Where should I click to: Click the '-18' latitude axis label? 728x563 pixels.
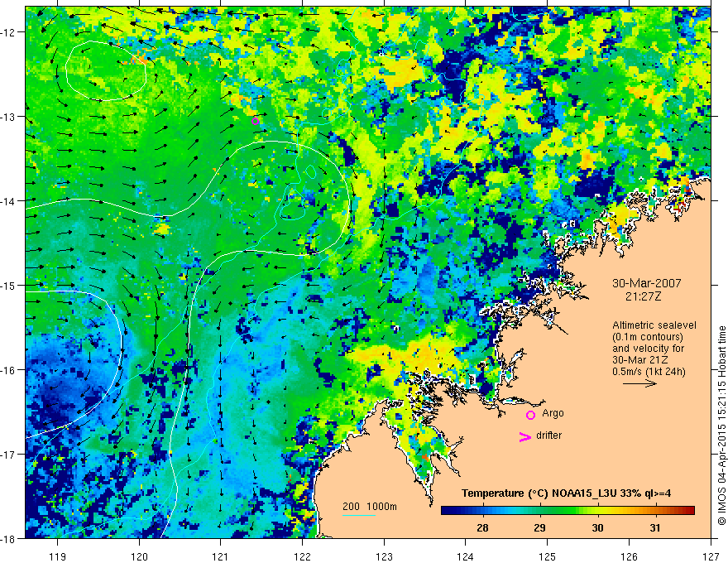click(x=8, y=538)
